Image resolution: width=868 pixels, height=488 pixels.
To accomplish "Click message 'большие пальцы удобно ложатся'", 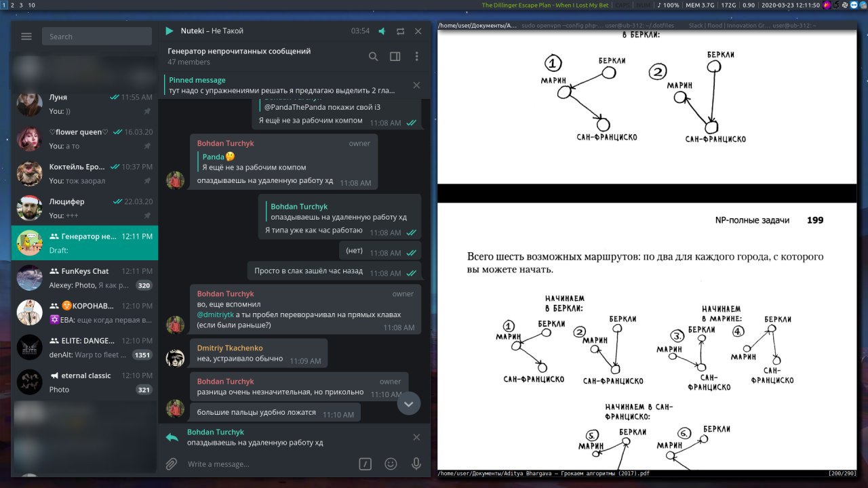I will coord(275,412).
